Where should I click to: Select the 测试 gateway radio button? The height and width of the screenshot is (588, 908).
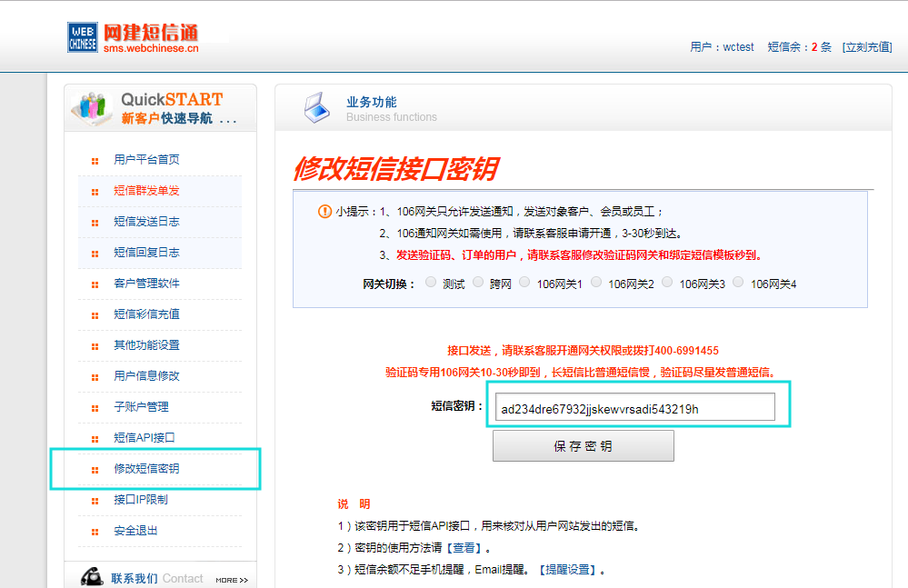point(431,283)
